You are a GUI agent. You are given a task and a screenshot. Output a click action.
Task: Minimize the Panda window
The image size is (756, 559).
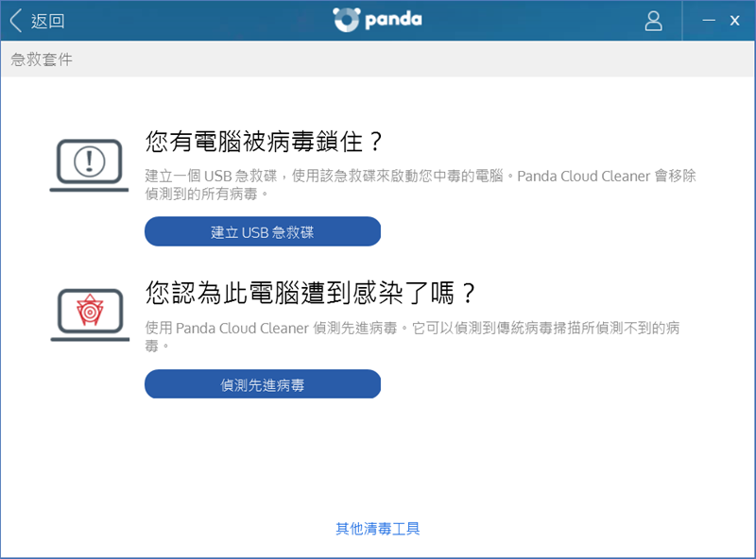tap(708, 21)
